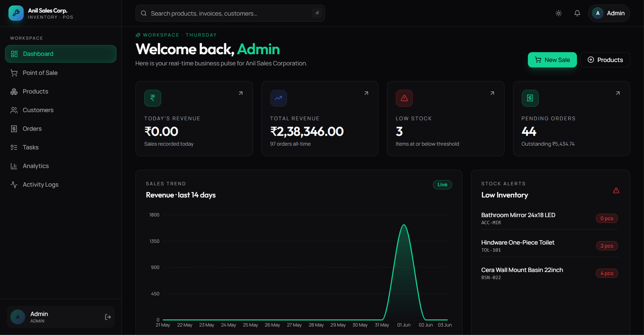Click the sparkle icon beside Workspace · Thursday
This screenshot has width=644, height=335.
point(138,35)
